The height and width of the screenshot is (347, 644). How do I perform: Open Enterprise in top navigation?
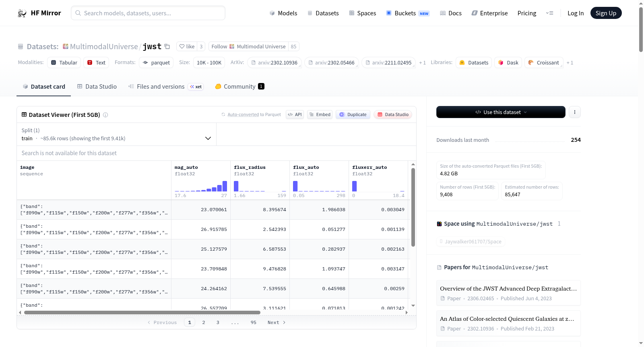(x=489, y=13)
